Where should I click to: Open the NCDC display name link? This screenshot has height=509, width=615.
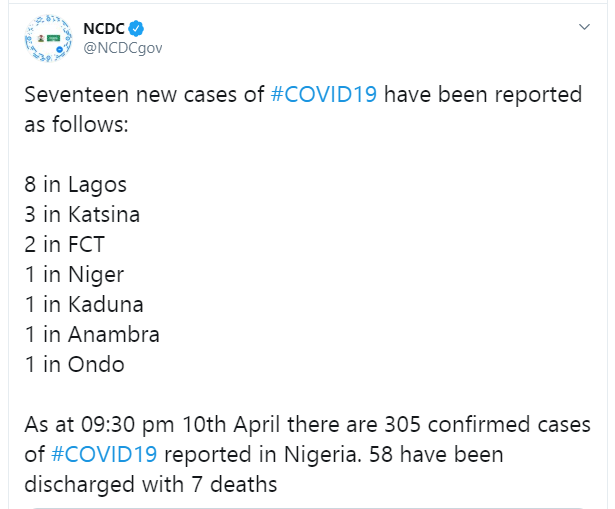click(104, 28)
